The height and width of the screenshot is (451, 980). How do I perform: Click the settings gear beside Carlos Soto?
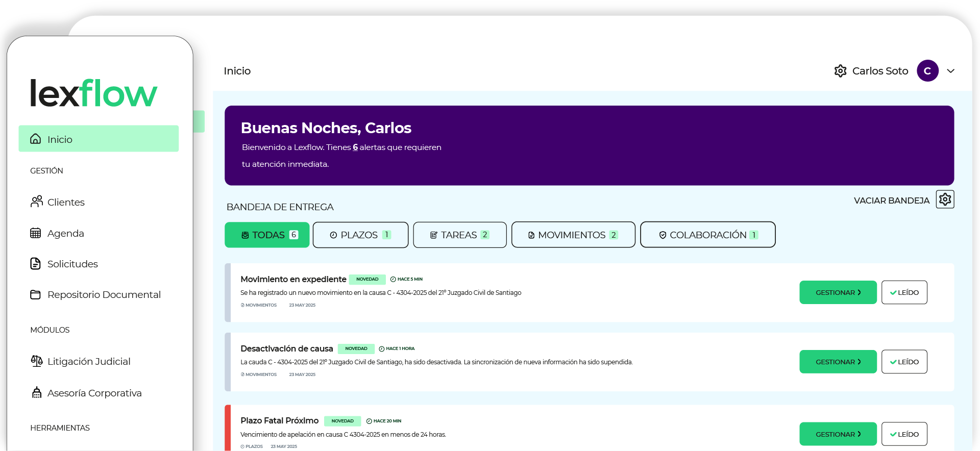click(840, 71)
